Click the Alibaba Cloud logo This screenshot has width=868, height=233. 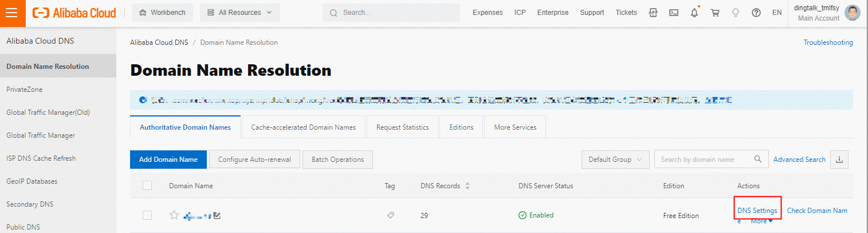tap(74, 13)
